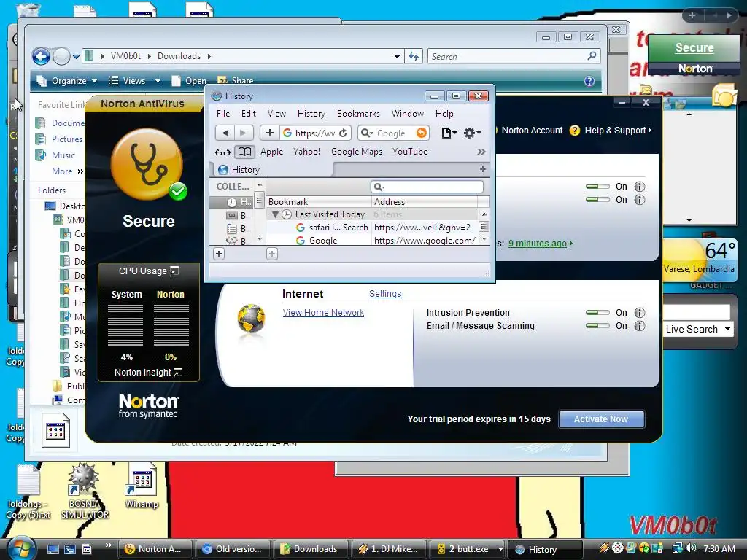
Task: Click the orange SnapBack icon in Google search
Action: point(421,133)
